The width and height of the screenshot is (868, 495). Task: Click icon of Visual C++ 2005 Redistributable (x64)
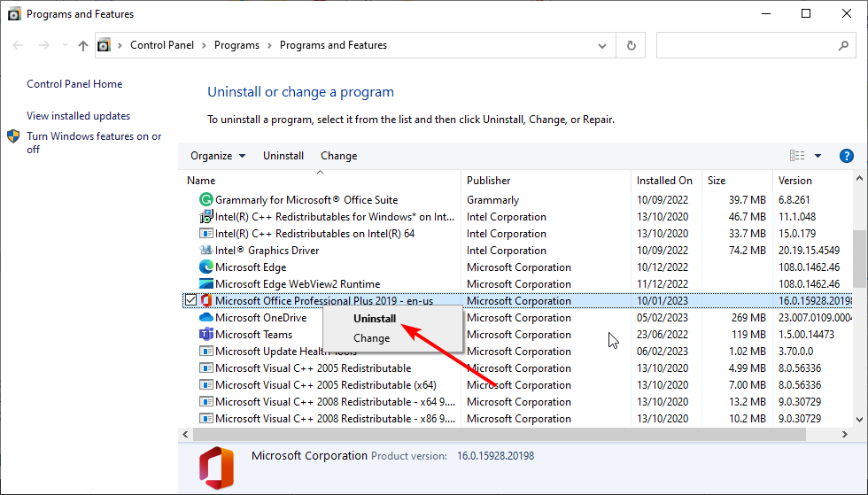pyautogui.click(x=205, y=385)
